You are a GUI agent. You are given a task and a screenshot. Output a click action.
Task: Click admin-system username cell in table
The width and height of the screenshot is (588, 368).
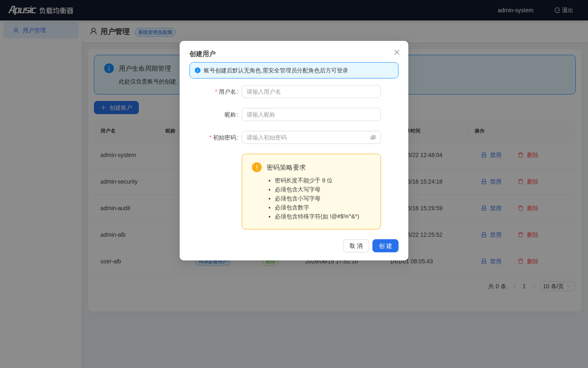coord(118,155)
